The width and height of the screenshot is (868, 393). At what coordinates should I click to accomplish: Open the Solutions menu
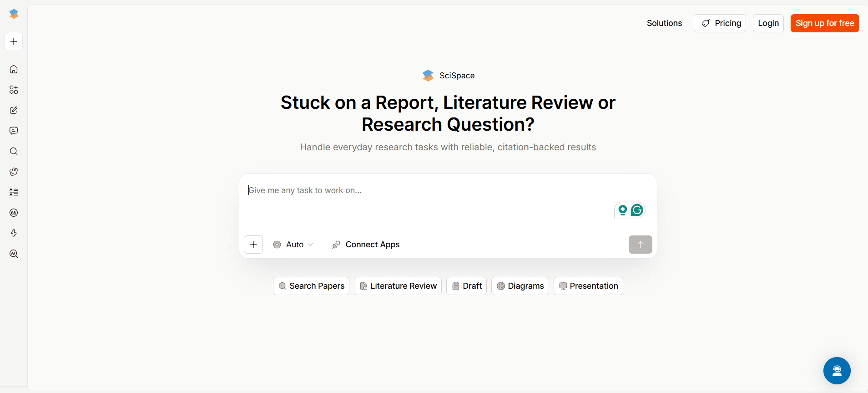[x=664, y=23]
